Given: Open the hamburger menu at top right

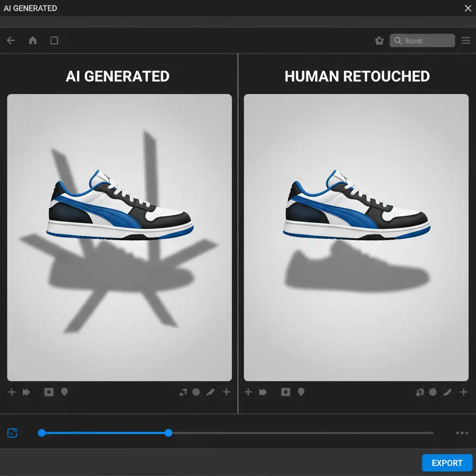Looking at the screenshot, I should pyautogui.click(x=466, y=40).
